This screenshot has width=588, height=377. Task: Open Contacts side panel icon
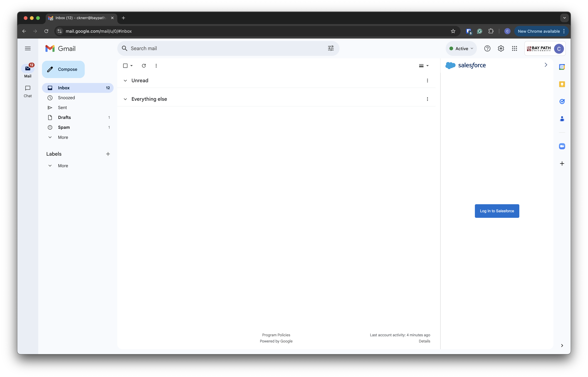click(562, 119)
